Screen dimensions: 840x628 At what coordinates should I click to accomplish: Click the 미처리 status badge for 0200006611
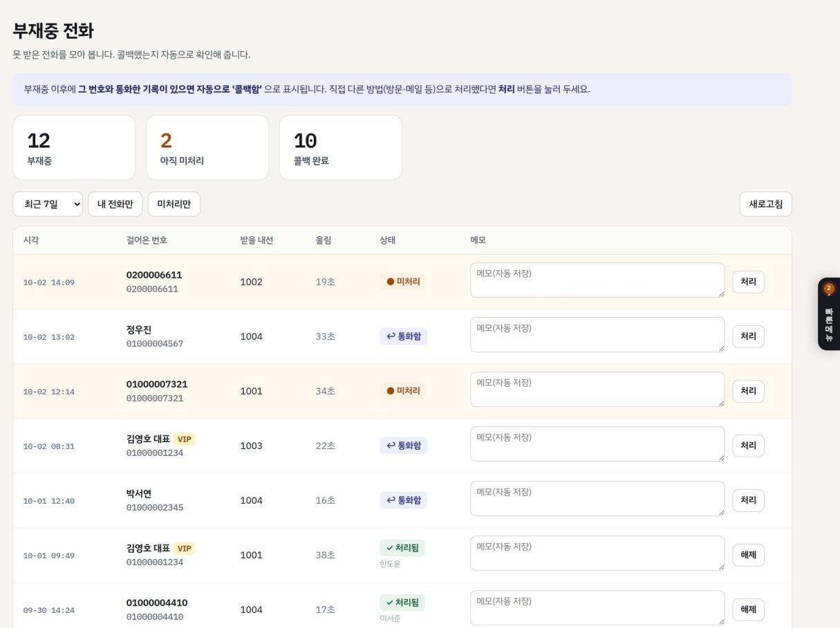coord(403,282)
